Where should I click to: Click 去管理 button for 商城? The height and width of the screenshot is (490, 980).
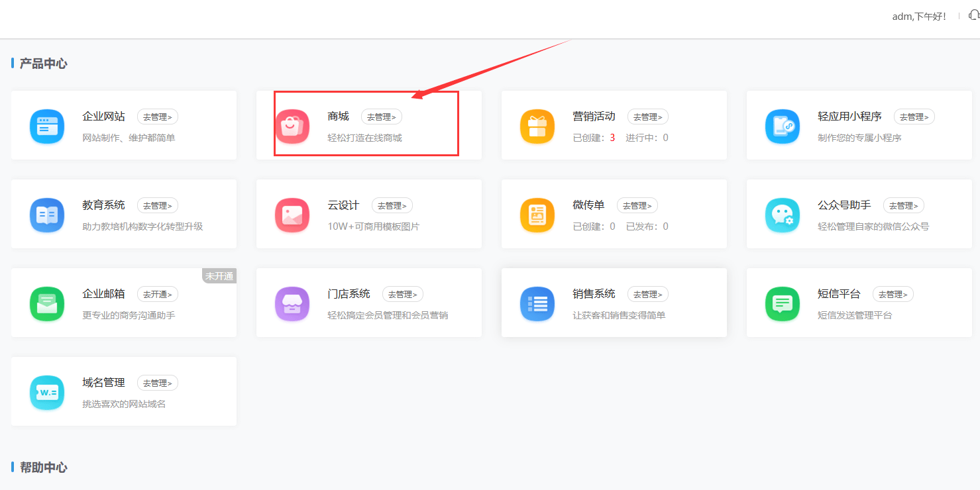click(x=382, y=117)
